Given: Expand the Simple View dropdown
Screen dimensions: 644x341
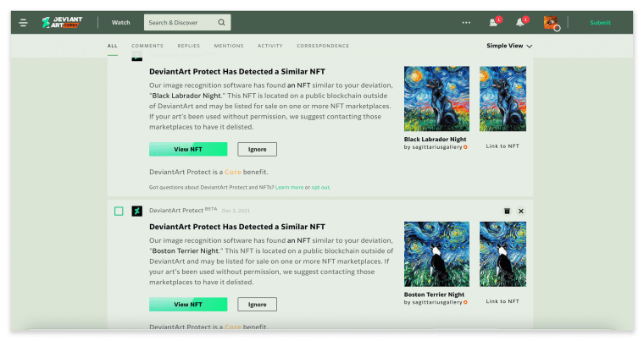Looking at the screenshot, I should point(509,46).
